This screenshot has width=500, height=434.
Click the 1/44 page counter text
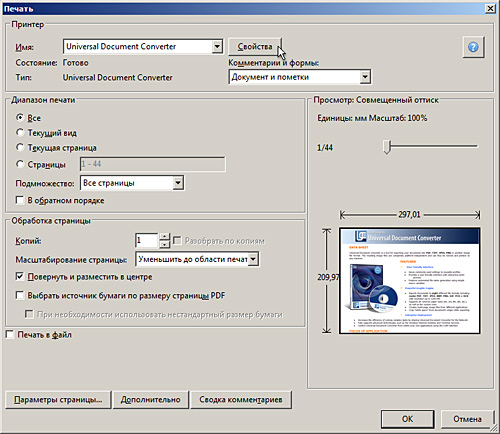tap(325, 147)
